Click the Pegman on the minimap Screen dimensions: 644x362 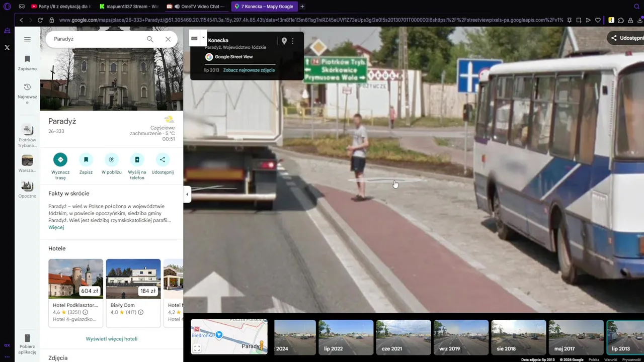click(x=261, y=345)
